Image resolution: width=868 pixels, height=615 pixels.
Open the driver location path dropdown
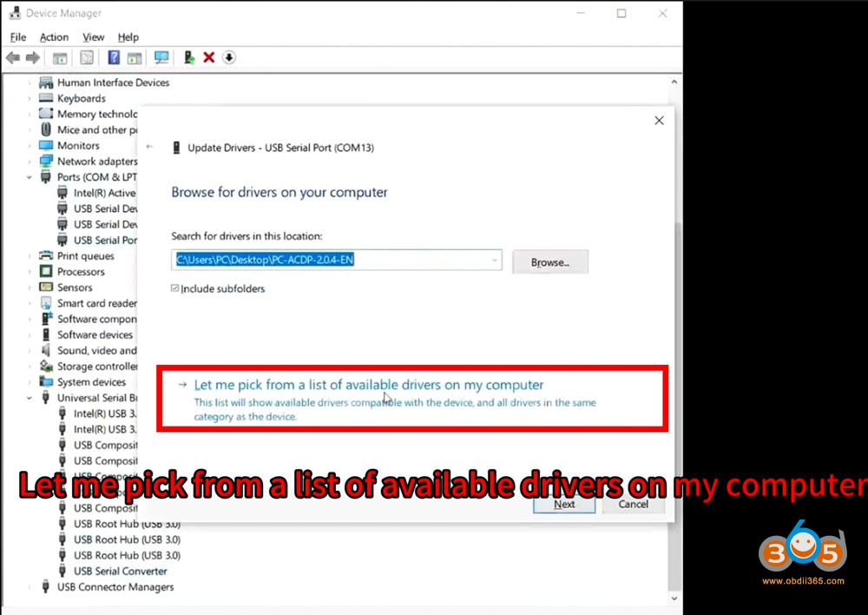coord(495,261)
